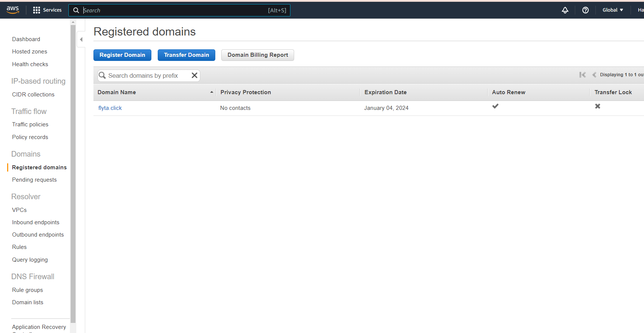This screenshot has width=644, height=333.
Task: Click the magnifier icon in top search
Action: click(76, 10)
